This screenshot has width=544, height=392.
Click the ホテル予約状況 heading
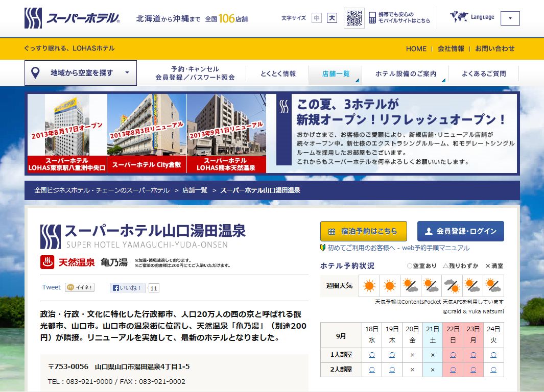[x=347, y=266]
